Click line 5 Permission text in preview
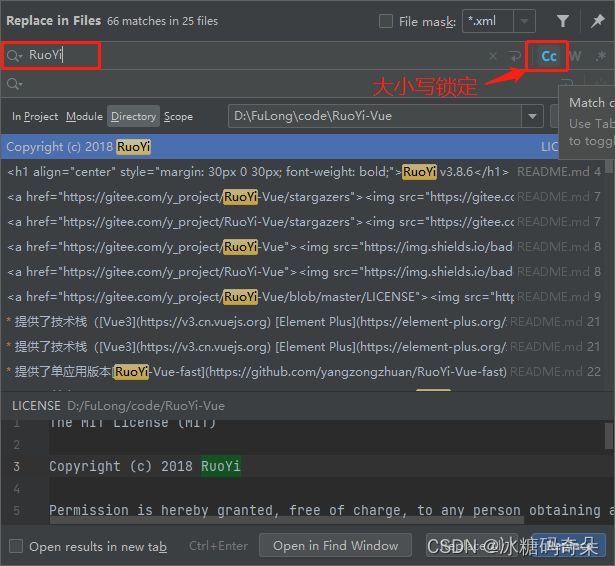 tap(331, 510)
